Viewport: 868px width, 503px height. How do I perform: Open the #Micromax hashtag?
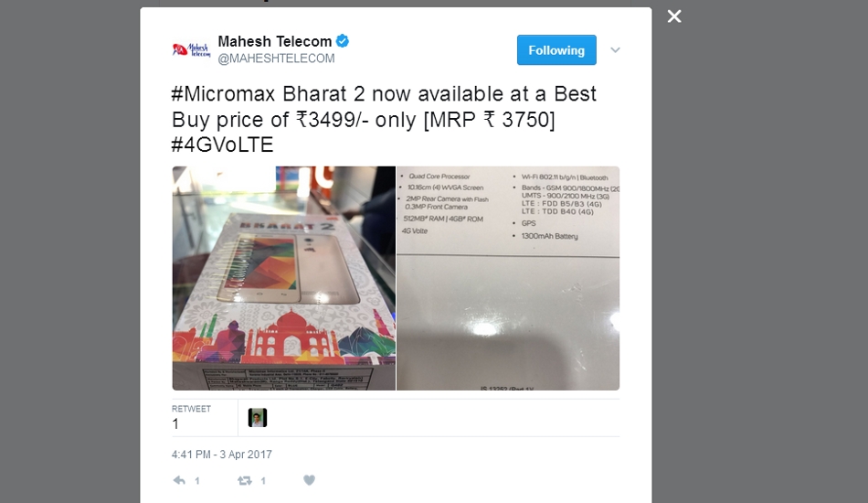coord(223,94)
